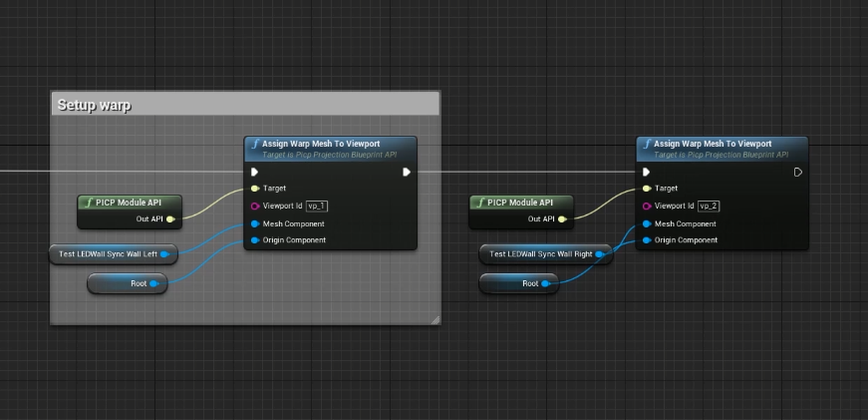Click Target is Picp subtitle on vp_2 node
Viewport: 868px width, 420px height.
[722, 156]
